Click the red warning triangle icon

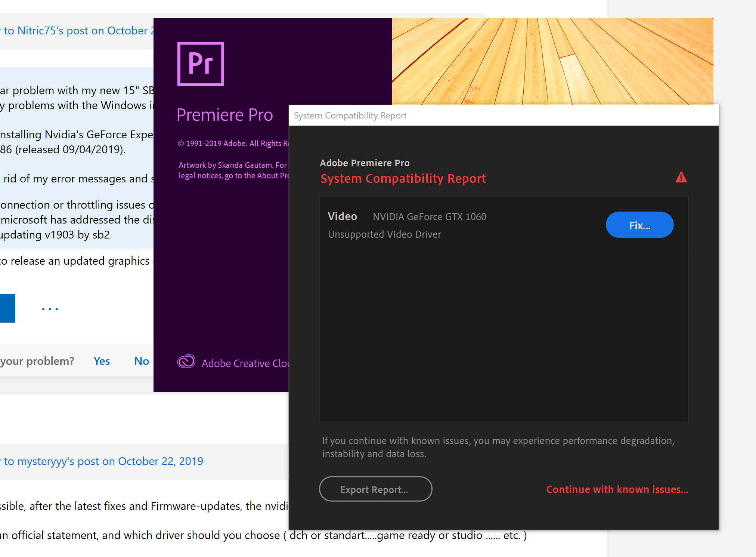click(x=681, y=177)
